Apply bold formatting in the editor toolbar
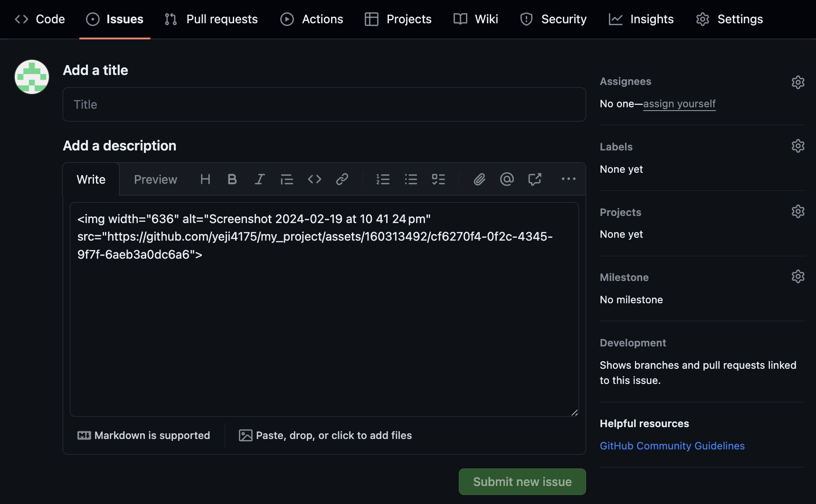The width and height of the screenshot is (816, 504). point(232,179)
